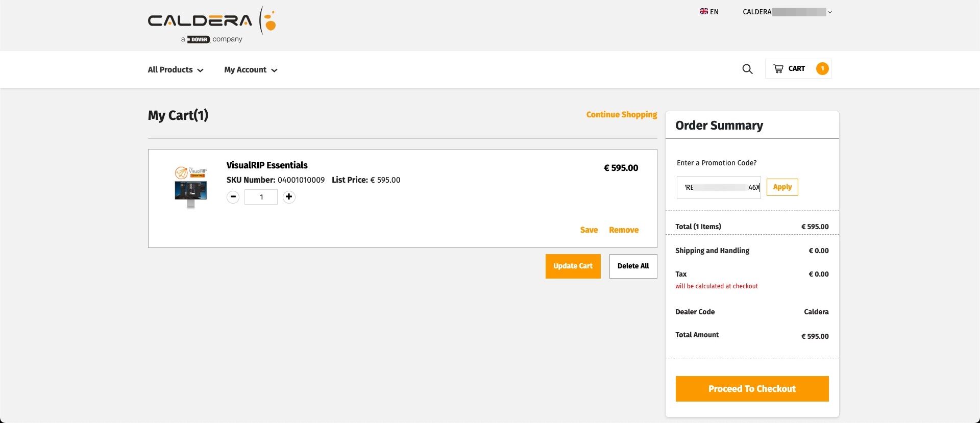
Task: Decrease quantity with minus button
Action: click(233, 197)
